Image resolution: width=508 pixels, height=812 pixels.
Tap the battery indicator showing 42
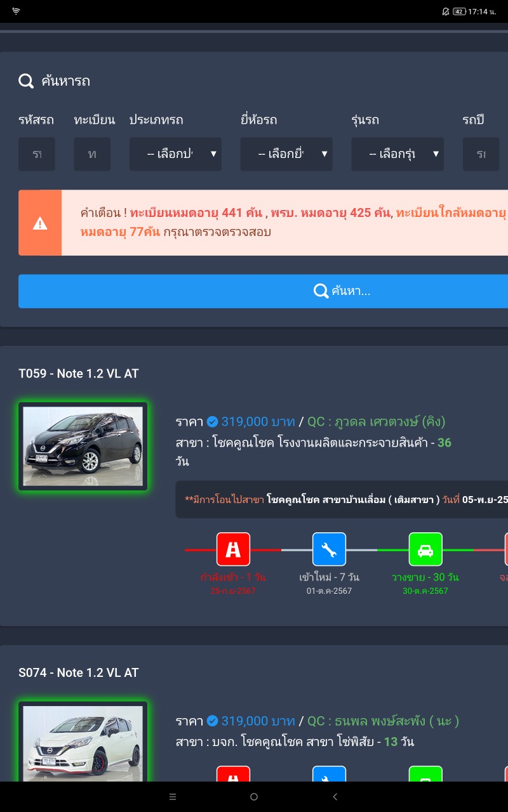click(459, 11)
